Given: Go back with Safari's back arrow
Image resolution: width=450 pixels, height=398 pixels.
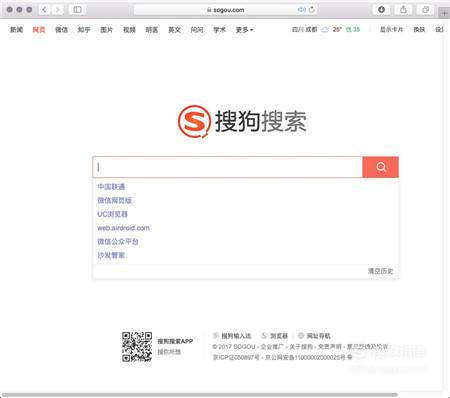Looking at the screenshot, I should [44, 10].
